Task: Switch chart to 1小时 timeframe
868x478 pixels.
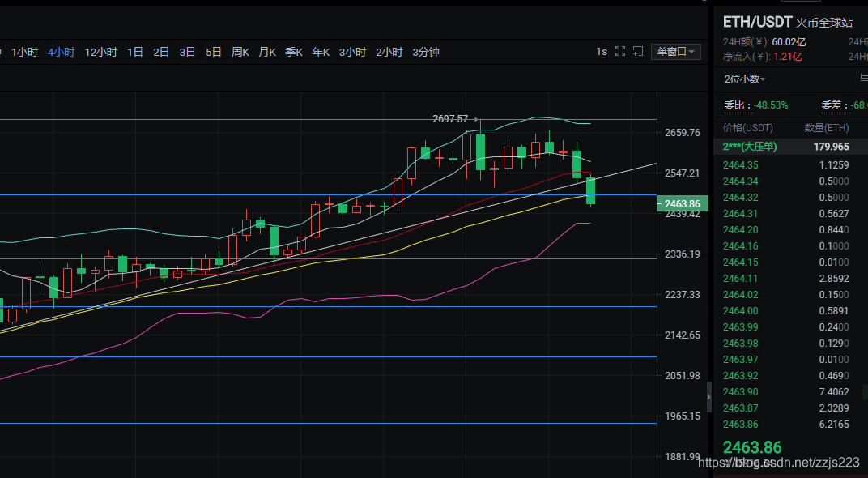Action: click(x=24, y=52)
